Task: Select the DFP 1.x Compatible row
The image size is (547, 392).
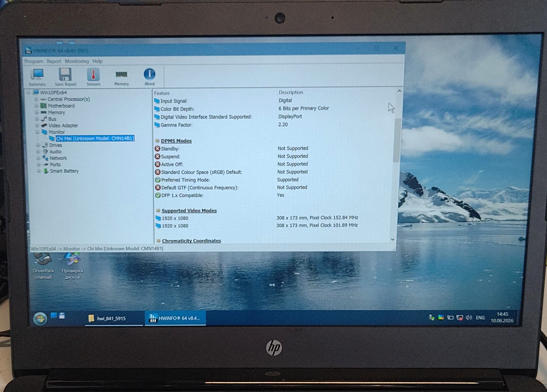Action: [273, 195]
